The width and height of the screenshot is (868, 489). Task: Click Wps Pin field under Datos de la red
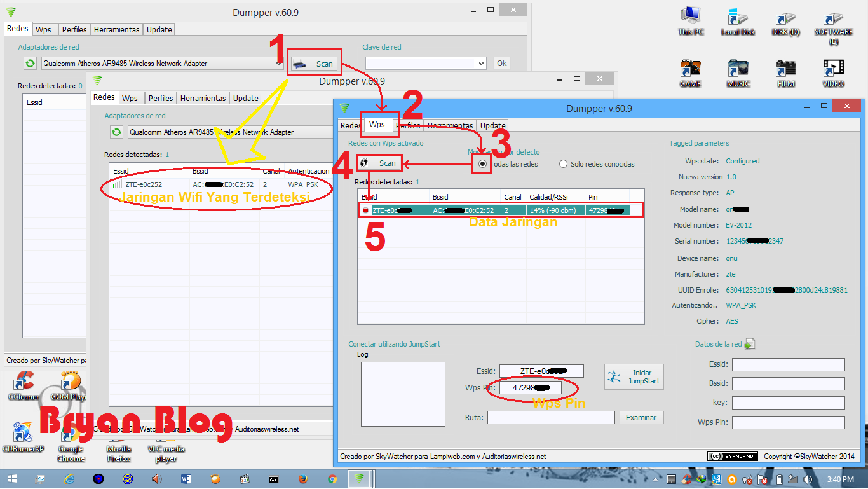click(x=788, y=422)
